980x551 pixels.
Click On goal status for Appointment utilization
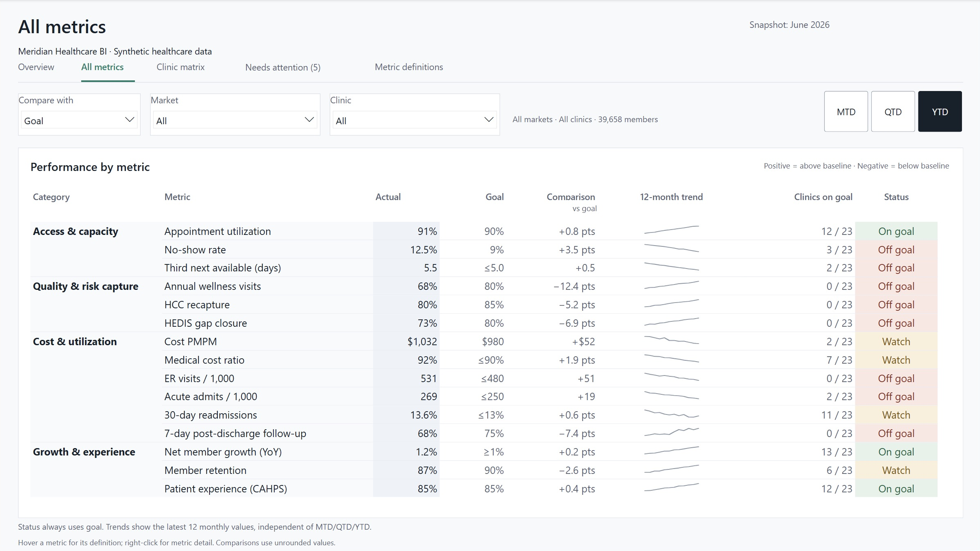coord(896,231)
